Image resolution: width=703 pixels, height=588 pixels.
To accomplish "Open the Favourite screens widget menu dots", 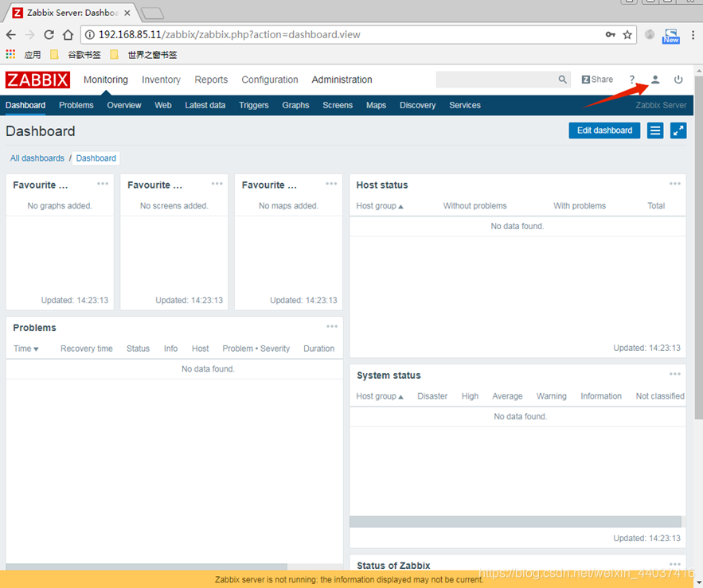I will click(217, 184).
